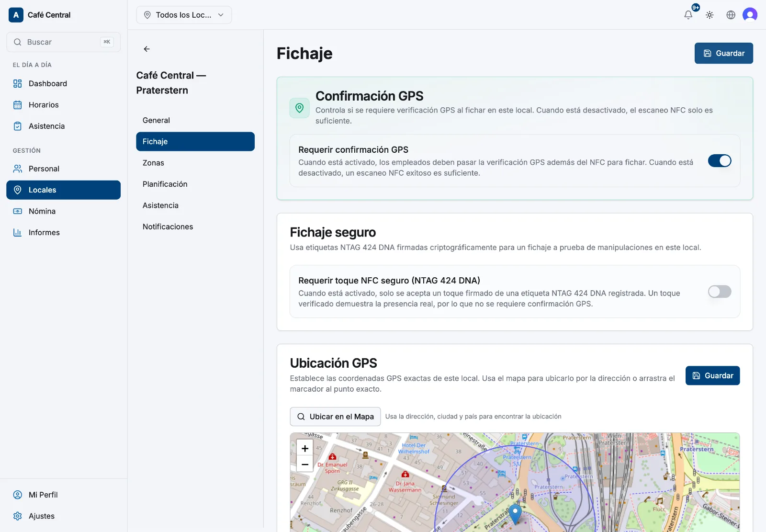
Task: Zoom in on the map
Action: coord(305,448)
